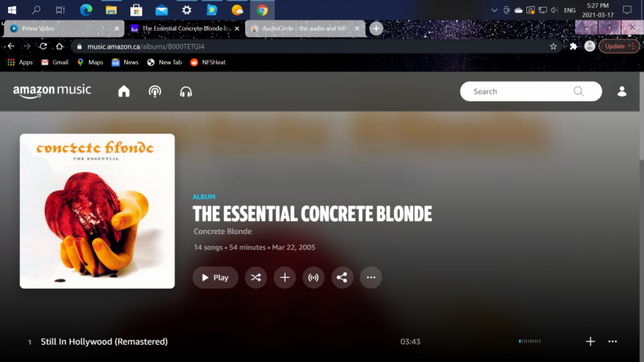Open the Windows notification center
The image size is (644, 362).
[x=627, y=10]
